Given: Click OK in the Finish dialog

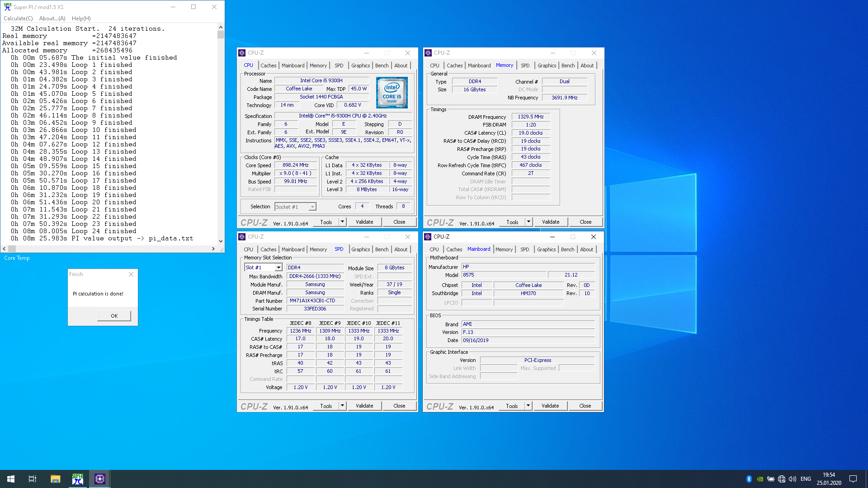Looking at the screenshot, I should (114, 316).
